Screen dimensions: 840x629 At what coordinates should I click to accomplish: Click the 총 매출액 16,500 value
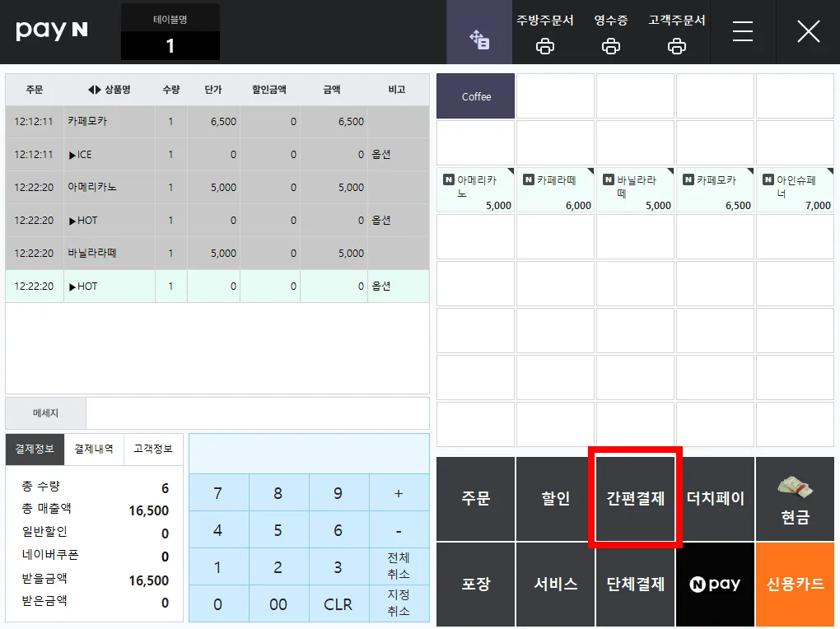click(149, 510)
